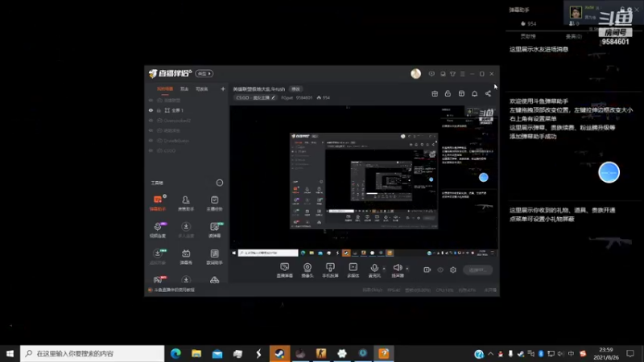The image size is (644, 362).
Task: Toggle danmaku assistant settings gear badge
Action: point(165,196)
